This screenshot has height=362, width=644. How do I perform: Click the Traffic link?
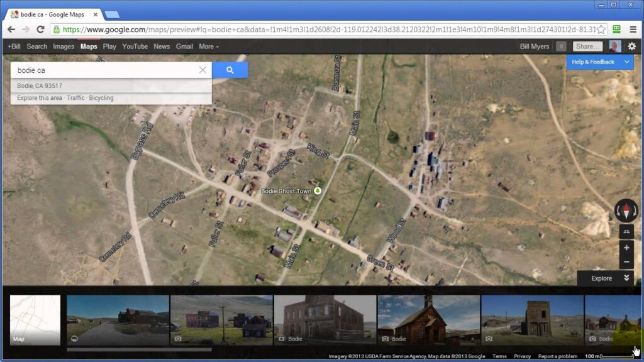(x=75, y=98)
